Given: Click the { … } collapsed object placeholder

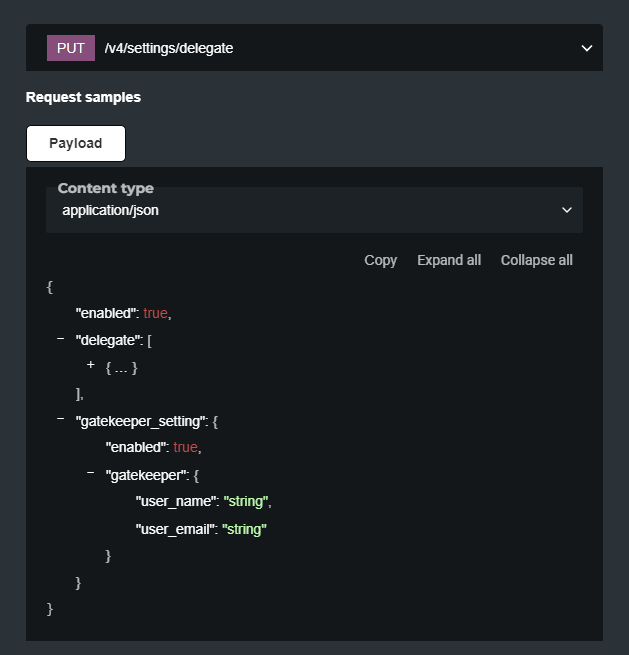Looking at the screenshot, I should point(121,368).
